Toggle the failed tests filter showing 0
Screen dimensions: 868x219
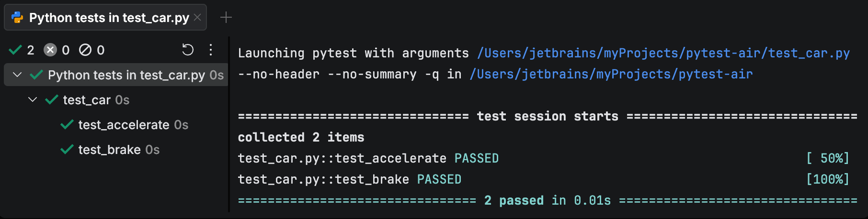pos(57,50)
